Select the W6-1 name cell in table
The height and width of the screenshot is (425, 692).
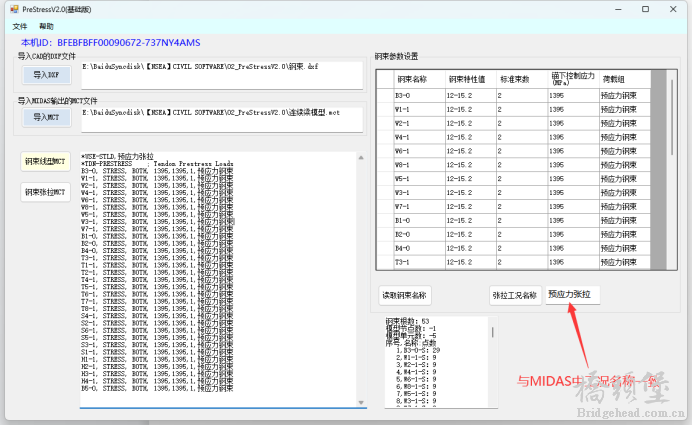[x=419, y=151]
